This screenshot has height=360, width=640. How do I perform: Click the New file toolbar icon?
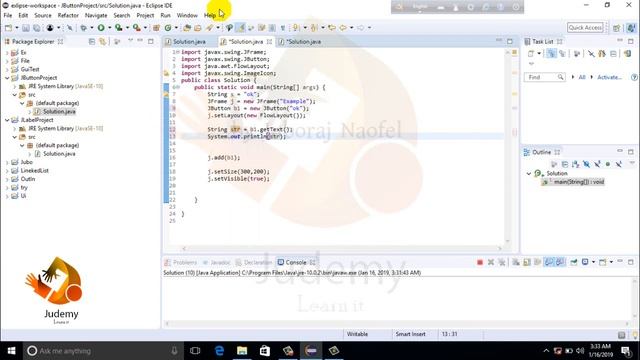pos(8,28)
